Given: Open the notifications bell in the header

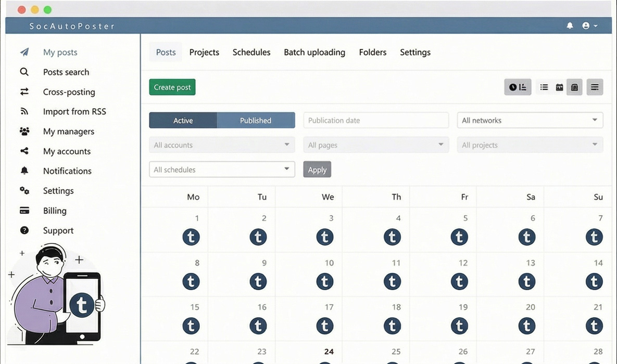Looking at the screenshot, I should [569, 25].
